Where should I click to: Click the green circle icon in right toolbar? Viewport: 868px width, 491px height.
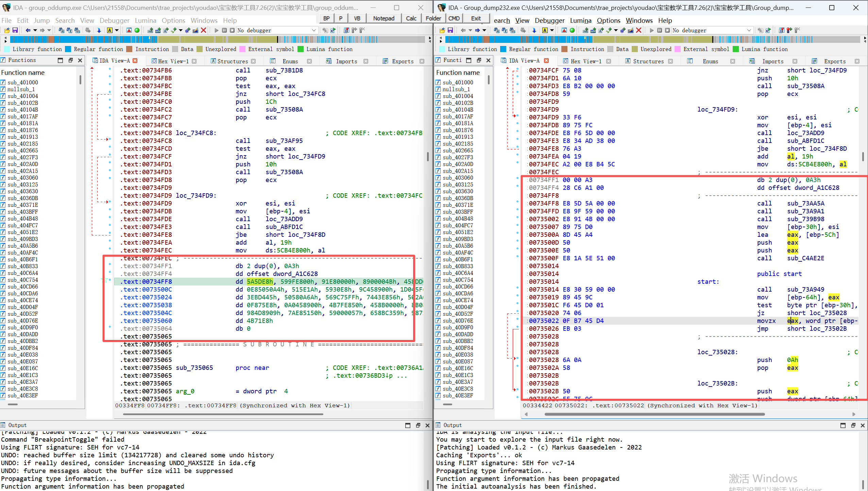tap(572, 30)
